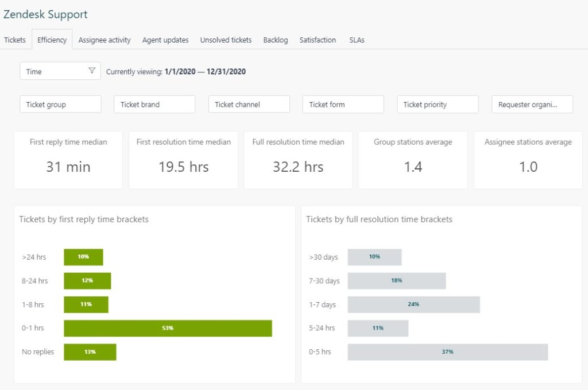Screen dimensions: 588x390
Task: Click the '1-8 hrs' axis label
Action: coord(33,304)
